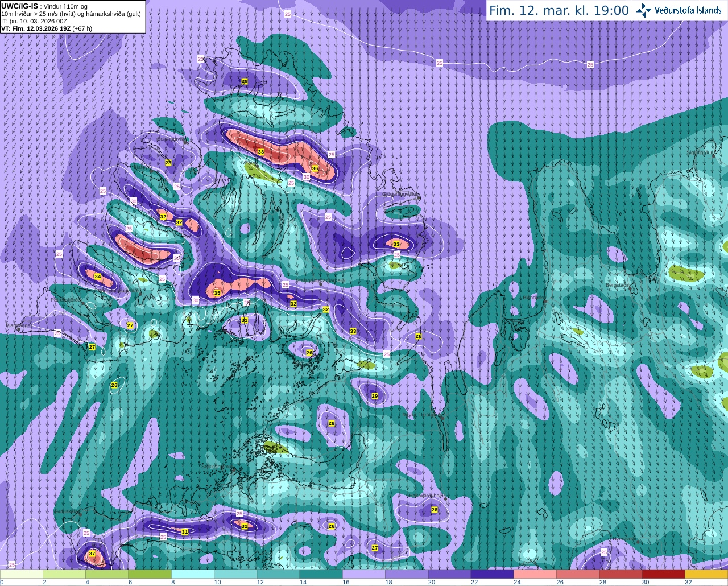Click the 'UWC/IG-IS' model title
Image resolution: width=728 pixels, height=586 pixels.
[19, 6]
